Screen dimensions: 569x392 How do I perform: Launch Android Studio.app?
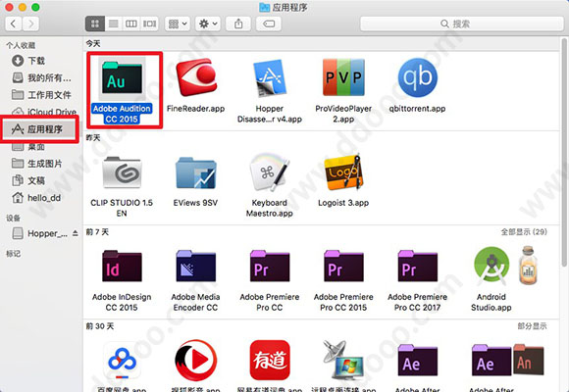pos(491,267)
